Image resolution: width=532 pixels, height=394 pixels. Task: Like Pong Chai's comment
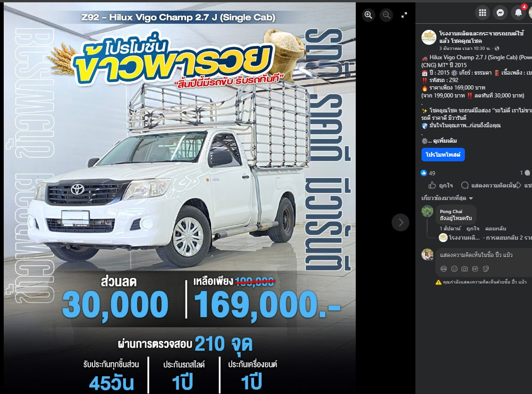click(473, 228)
